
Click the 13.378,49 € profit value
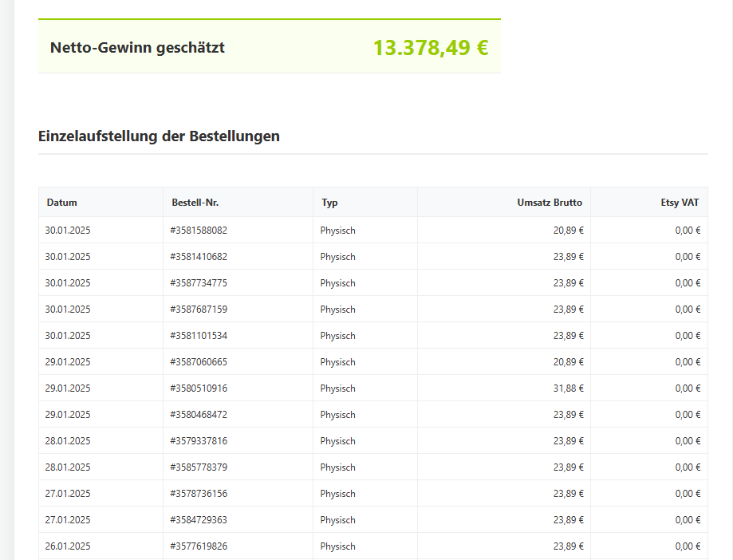pos(430,47)
